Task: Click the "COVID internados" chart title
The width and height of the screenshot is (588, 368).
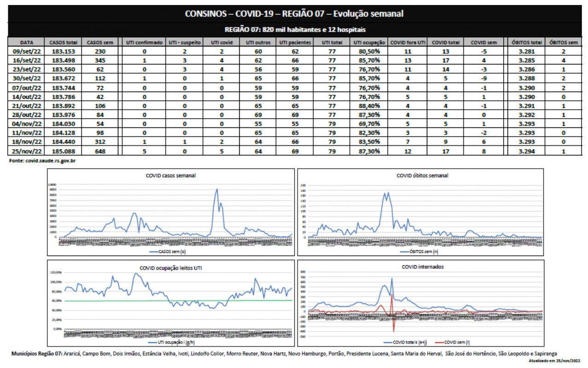Action: pos(423,267)
